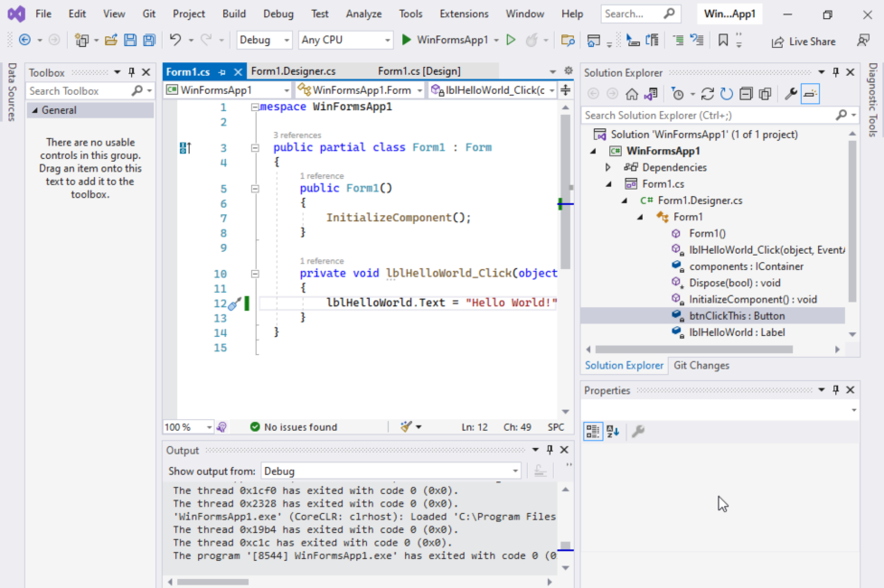Sync with Active Document in Solution Explorer
This screenshot has height=588, width=884.
[708, 94]
